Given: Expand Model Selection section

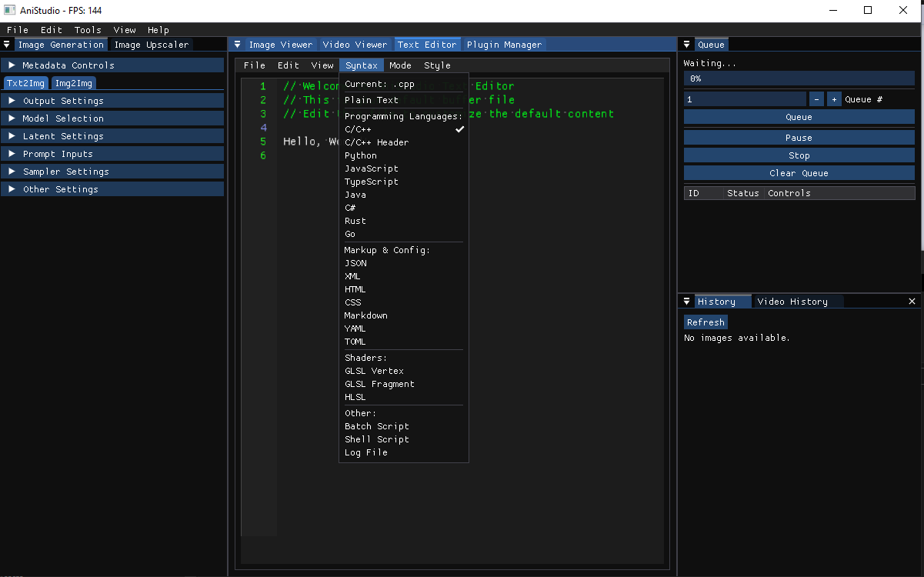Looking at the screenshot, I should point(112,118).
